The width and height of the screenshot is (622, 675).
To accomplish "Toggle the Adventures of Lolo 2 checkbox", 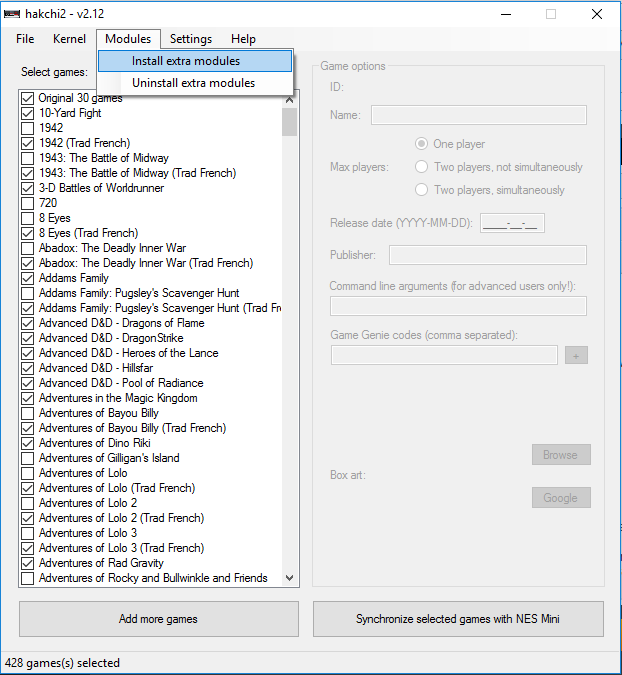I will tap(28, 503).
